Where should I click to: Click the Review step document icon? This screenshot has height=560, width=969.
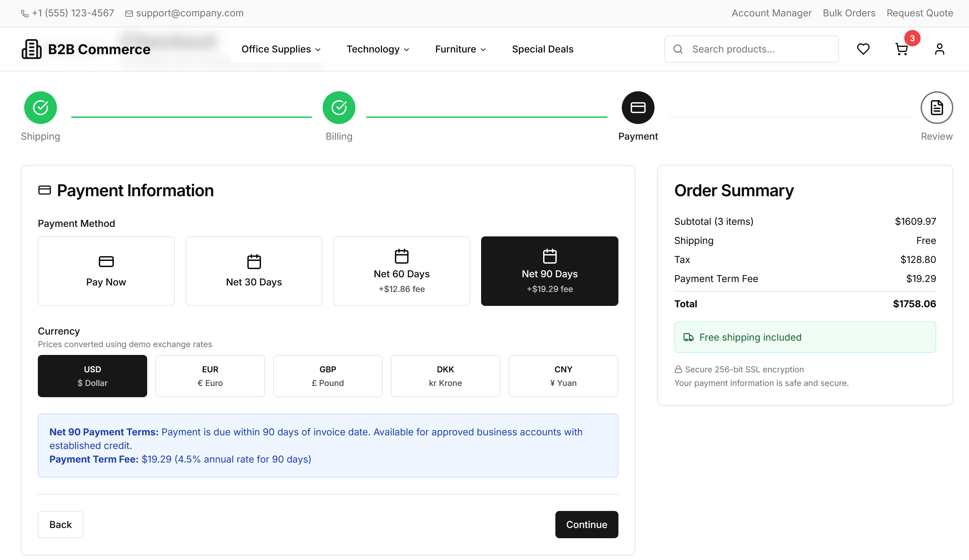(x=936, y=108)
